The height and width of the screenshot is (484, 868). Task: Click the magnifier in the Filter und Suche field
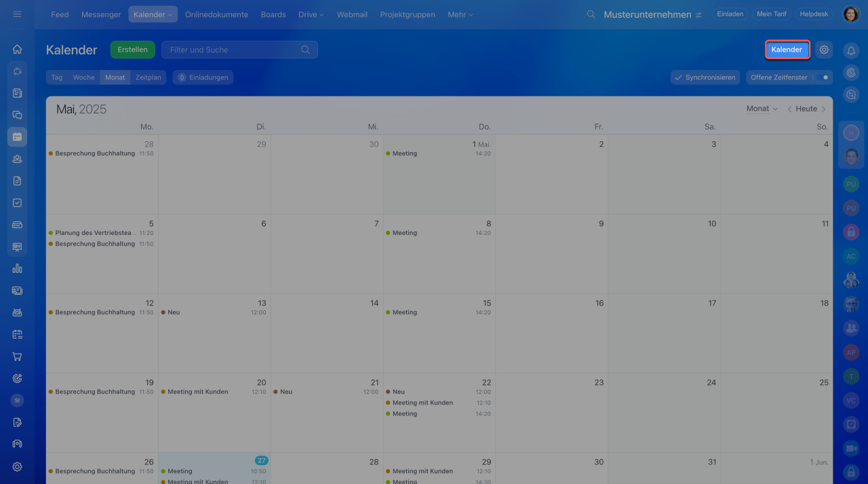pos(306,50)
